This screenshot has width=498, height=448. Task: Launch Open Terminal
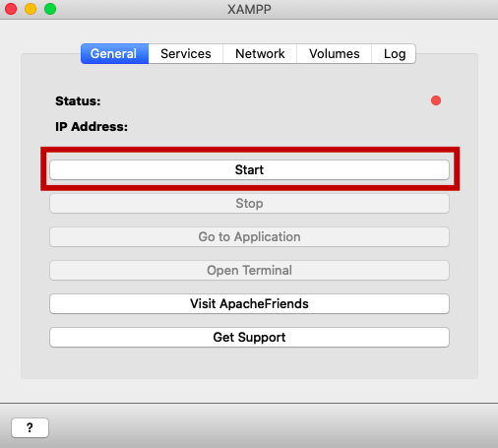pos(249,270)
